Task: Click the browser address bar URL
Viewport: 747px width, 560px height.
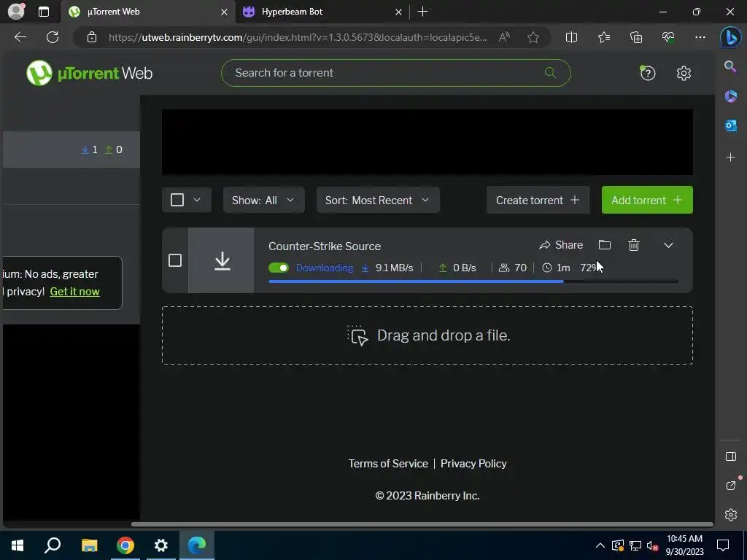Action: pos(298,37)
